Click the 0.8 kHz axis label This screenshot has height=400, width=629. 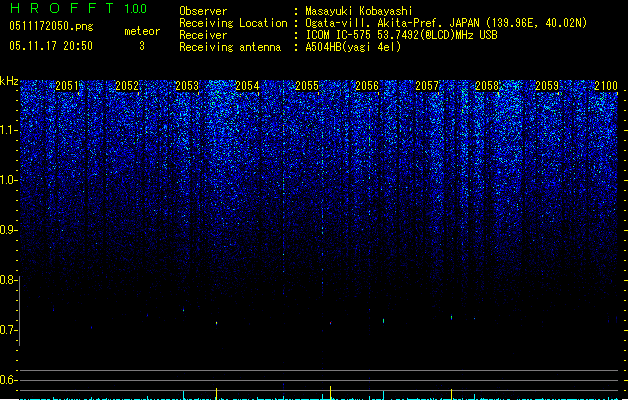pos(8,280)
